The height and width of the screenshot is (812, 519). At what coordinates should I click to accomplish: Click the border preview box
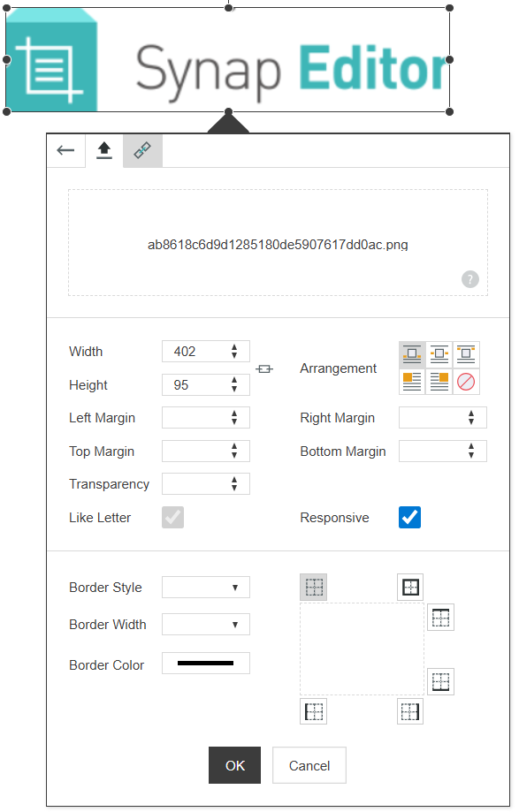click(362, 649)
